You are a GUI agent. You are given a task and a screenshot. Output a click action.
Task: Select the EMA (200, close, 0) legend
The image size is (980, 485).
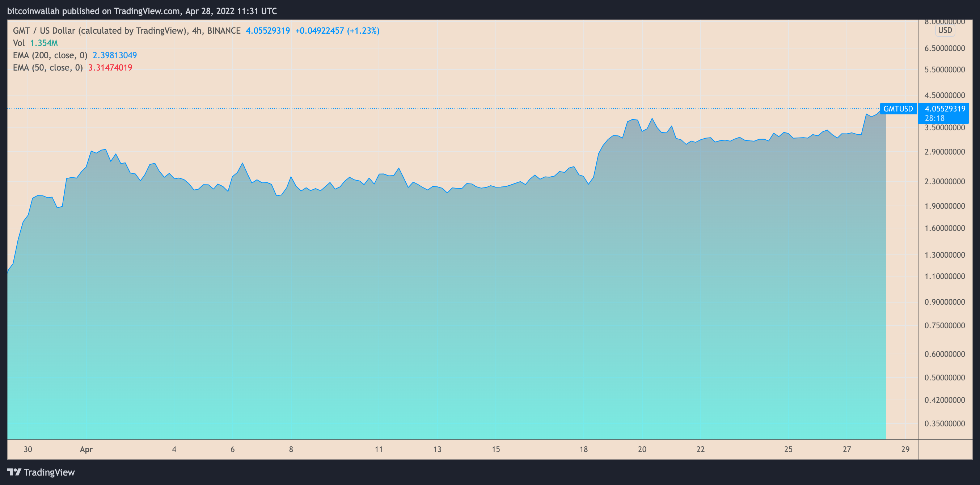point(50,55)
